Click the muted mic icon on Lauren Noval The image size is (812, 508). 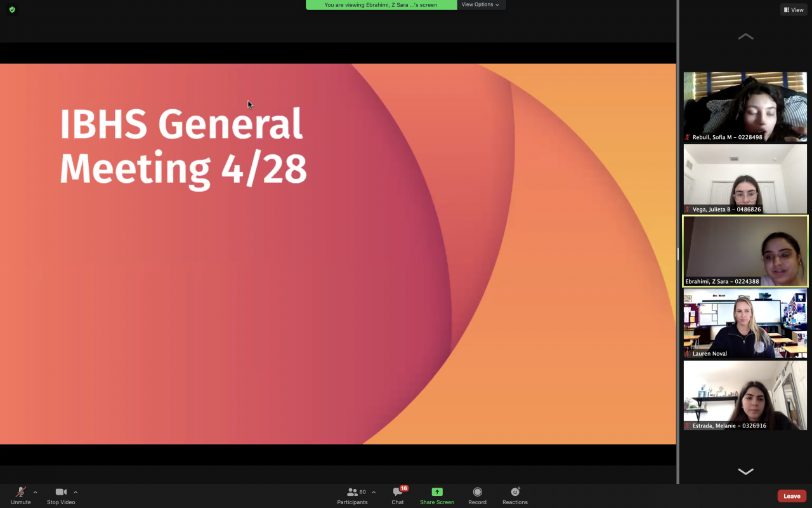pyautogui.click(x=688, y=354)
